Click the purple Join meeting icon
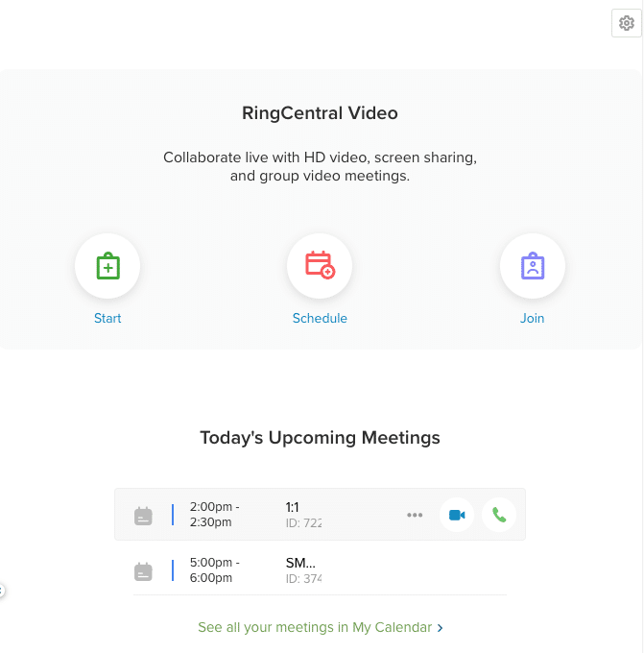This screenshot has width=644, height=653. coord(532,266)
